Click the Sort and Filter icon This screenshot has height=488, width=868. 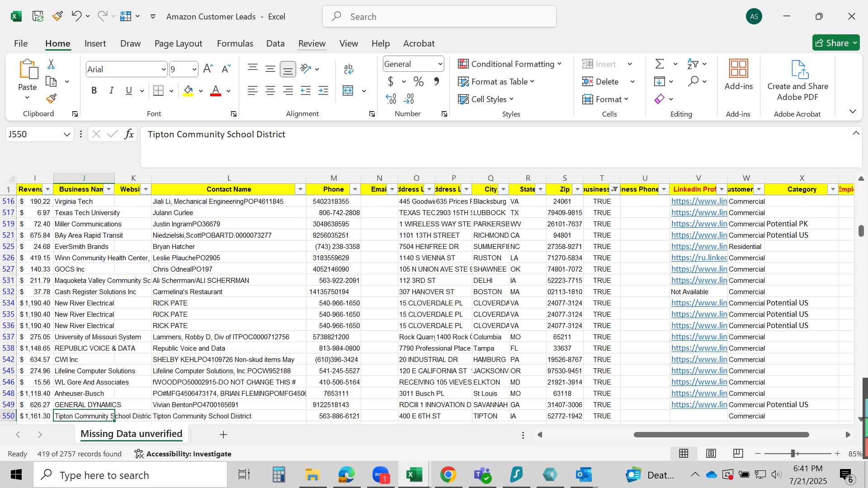click(x=693, y=64)
